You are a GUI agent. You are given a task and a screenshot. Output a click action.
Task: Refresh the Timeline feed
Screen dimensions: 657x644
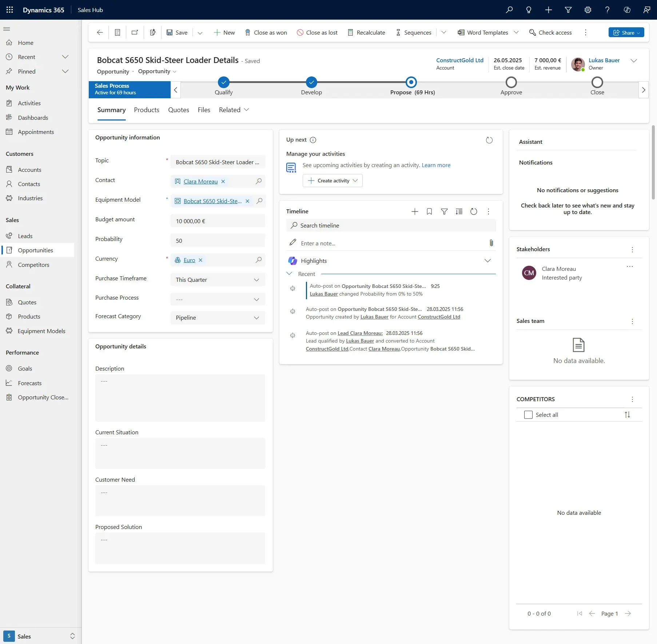point(474,211)
